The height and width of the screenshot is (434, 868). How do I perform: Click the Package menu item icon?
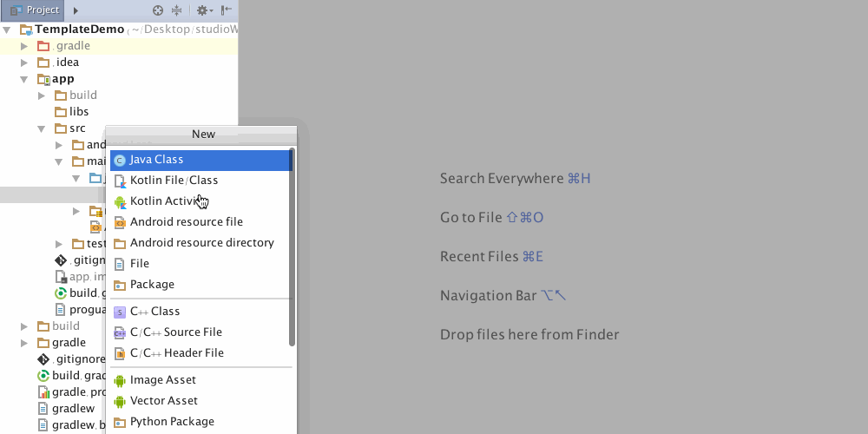click(120, 285)
